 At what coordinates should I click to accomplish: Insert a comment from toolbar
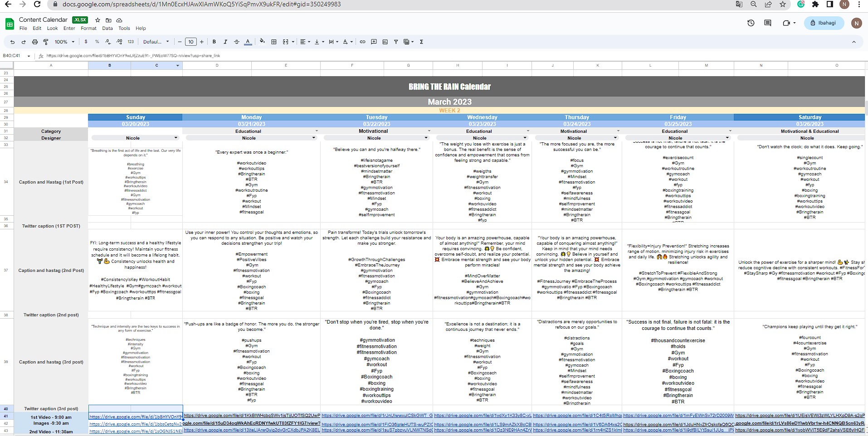point(374,42)
